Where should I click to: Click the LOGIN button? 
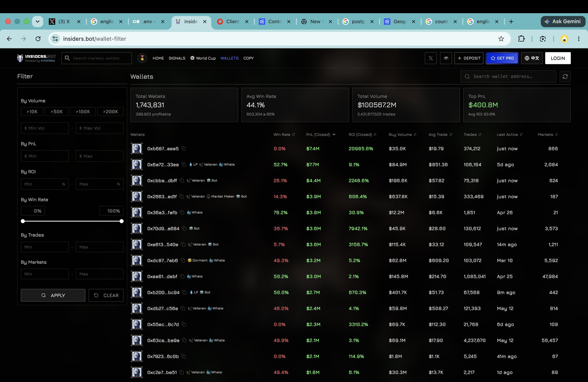(558, 58)
